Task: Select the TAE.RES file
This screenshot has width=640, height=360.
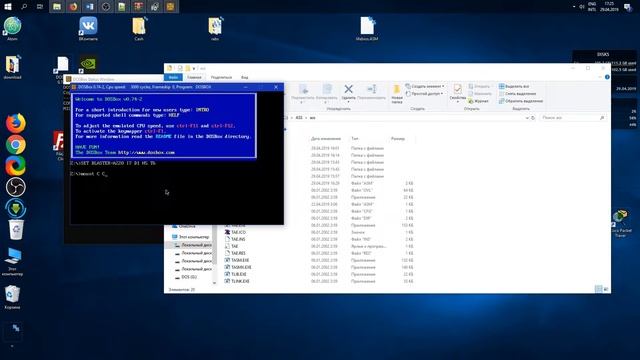Action: pyautogui.click(x=236, y=253)
